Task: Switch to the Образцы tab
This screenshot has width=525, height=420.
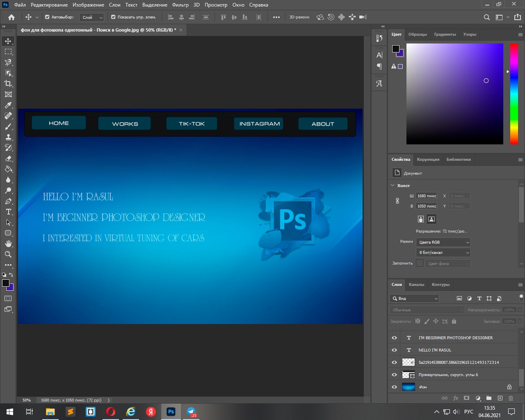Action: click(418, 34)
